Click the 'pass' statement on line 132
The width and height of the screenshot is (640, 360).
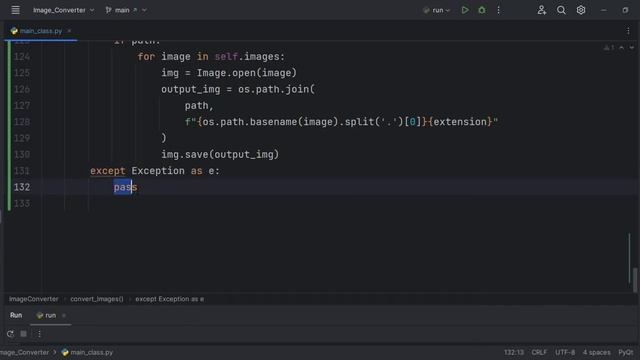(125, 187)
